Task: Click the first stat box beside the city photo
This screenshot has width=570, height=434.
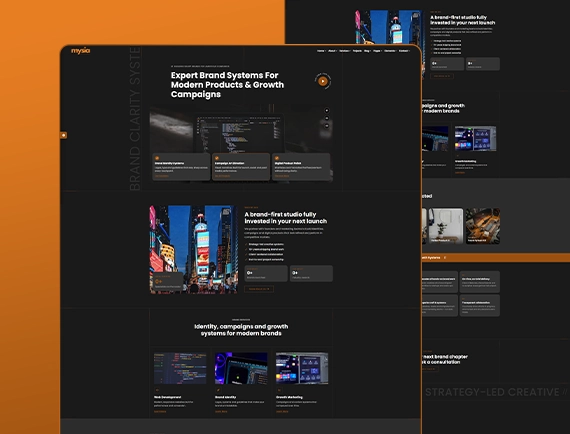Action: point(266,273)
